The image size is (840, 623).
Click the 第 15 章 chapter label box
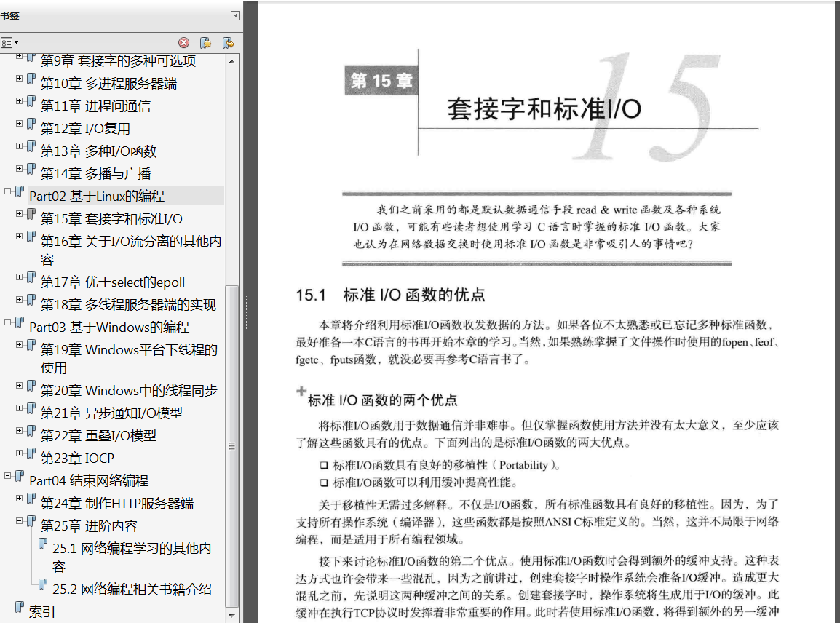381,80
